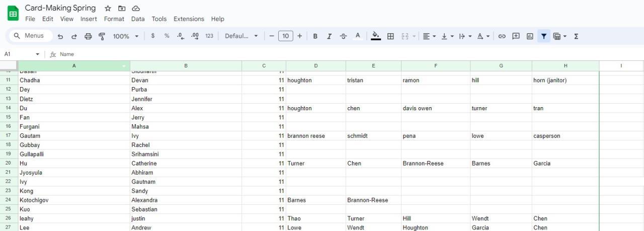644x231 pixels.
Task: Move document using folder icon
Action: 122,9
